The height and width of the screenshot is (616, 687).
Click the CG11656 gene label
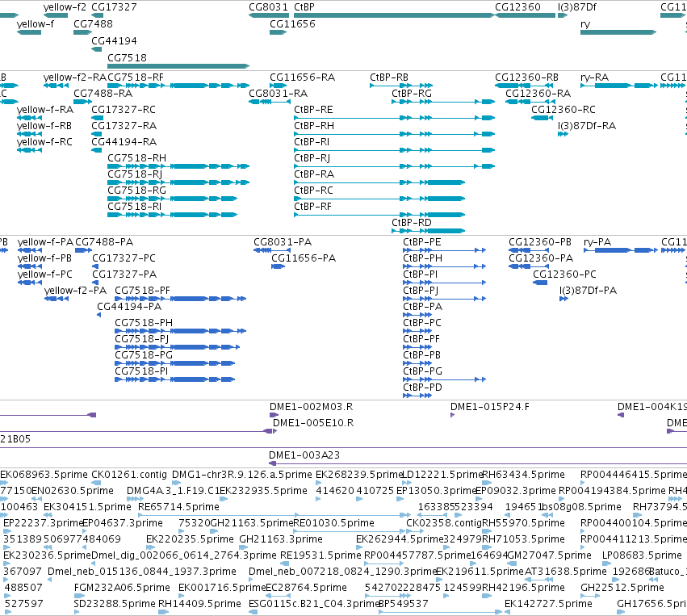(292, 24)
